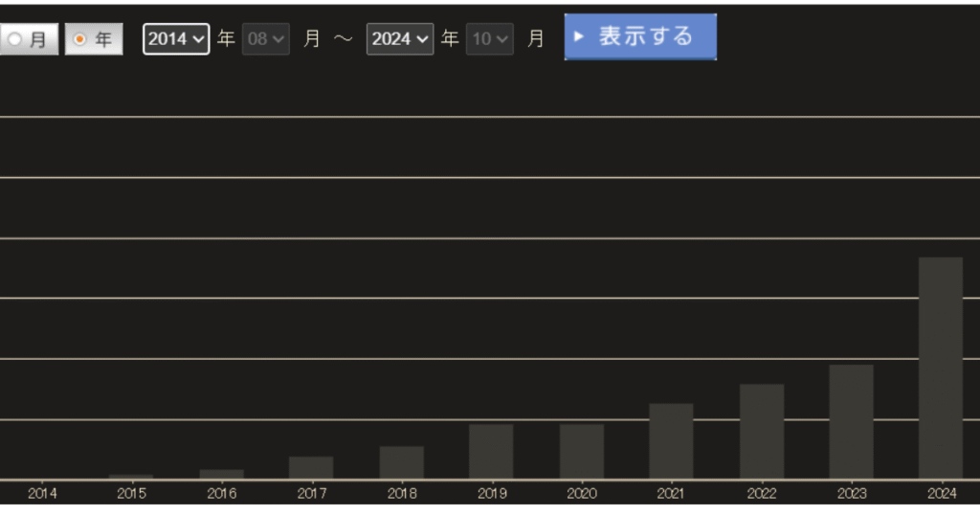The width and height of the screenshot is (980, 515).
Task: Click the start month dropdown showing 08
Action: click(266, 39)
